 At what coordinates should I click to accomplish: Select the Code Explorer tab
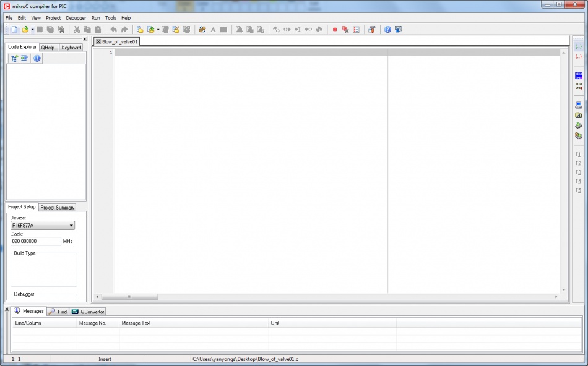click(22, 47)
